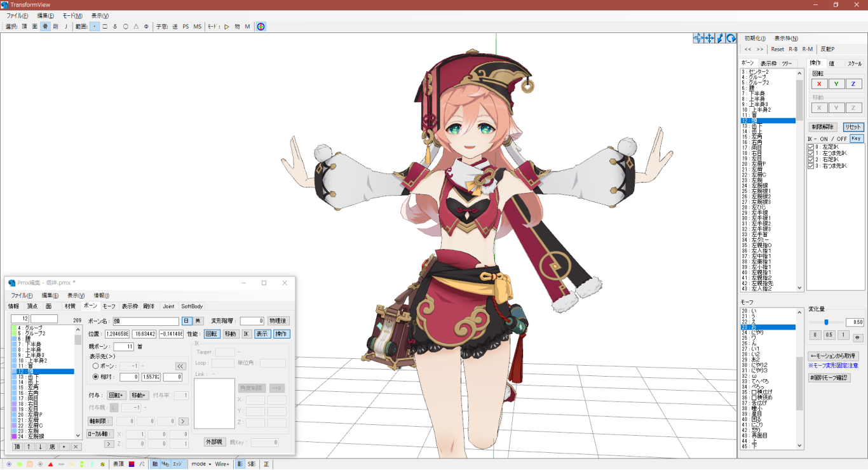Select bone selection mode 骨 in top toolbar

click(45, 26)
